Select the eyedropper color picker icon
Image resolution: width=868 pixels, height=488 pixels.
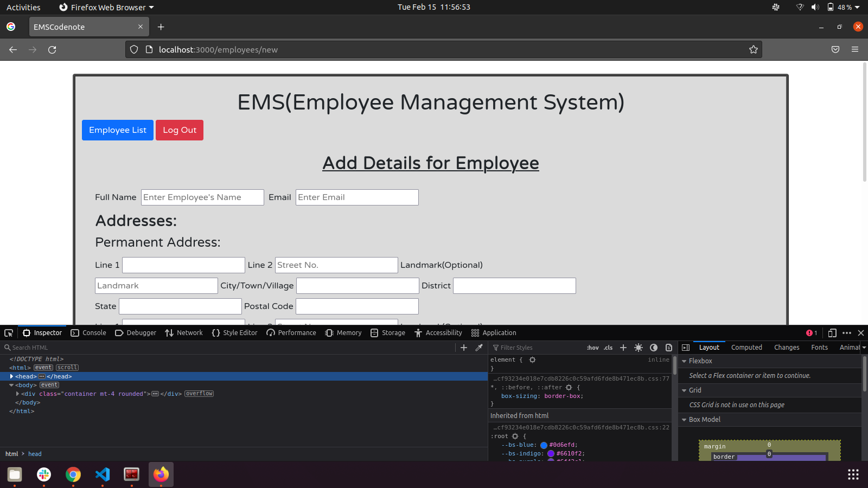tap(479, 348)
